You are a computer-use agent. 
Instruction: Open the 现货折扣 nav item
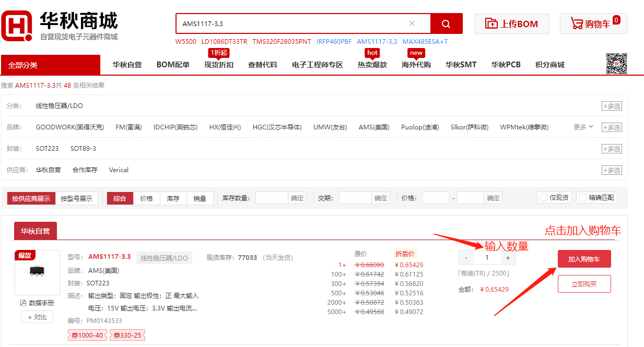[218, 65]
